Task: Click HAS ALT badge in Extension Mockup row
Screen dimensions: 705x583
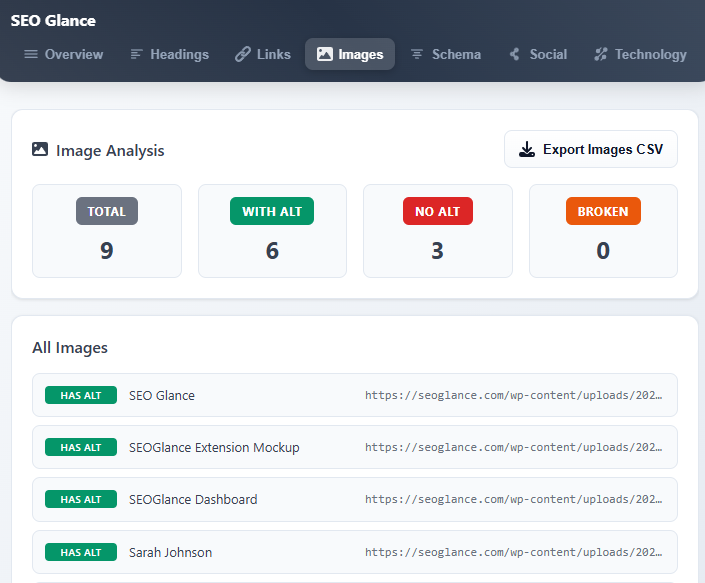Action: tap(81, 448)
